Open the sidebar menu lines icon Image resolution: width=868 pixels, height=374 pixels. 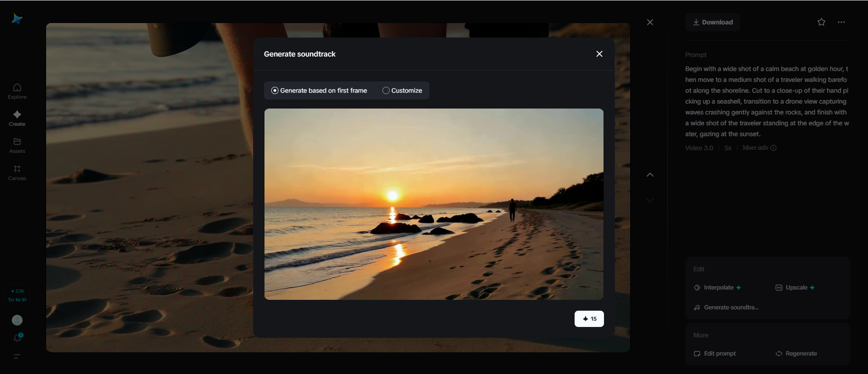pos(17,356)
